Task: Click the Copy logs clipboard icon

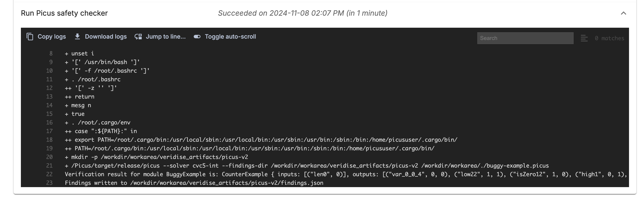Action: pos(30,37)
